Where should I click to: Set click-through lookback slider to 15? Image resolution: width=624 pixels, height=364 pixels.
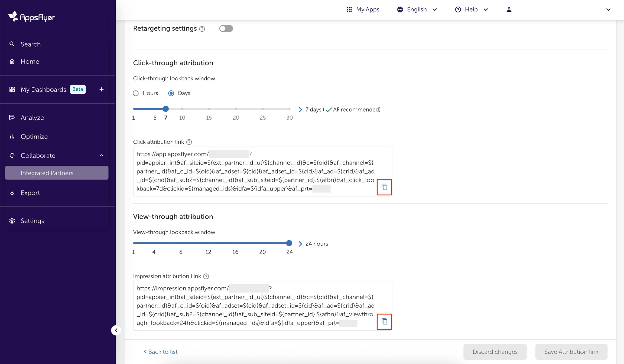(209, 109)
